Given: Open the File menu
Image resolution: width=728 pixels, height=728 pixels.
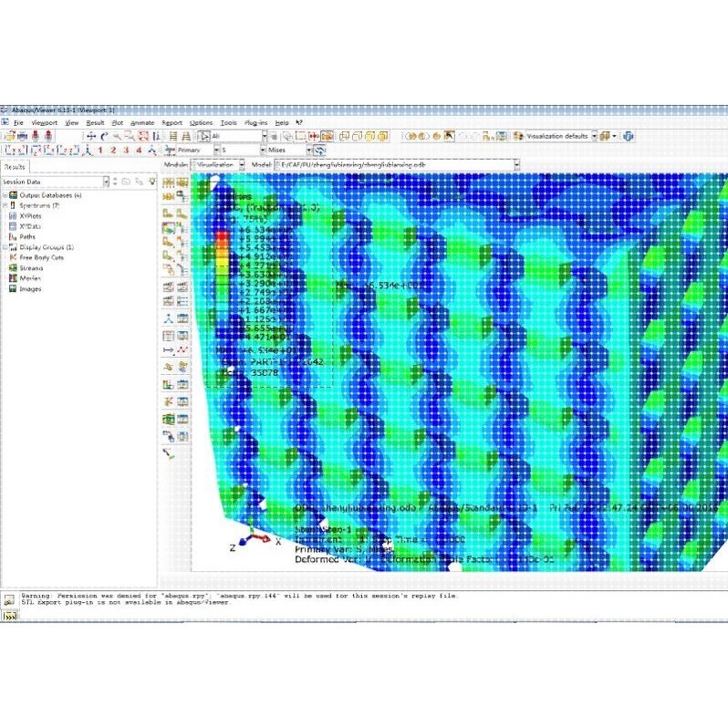Looking at the screenshot, I should (x=18, y=122).
